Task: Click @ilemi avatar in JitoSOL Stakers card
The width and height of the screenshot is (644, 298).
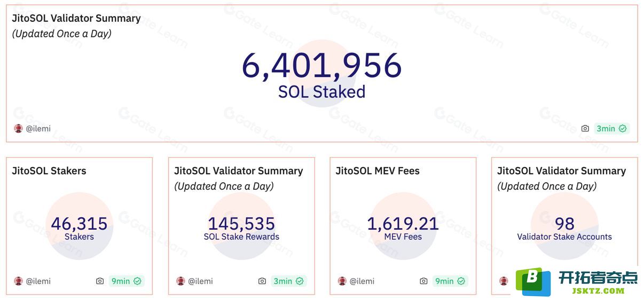Action: 19,281
